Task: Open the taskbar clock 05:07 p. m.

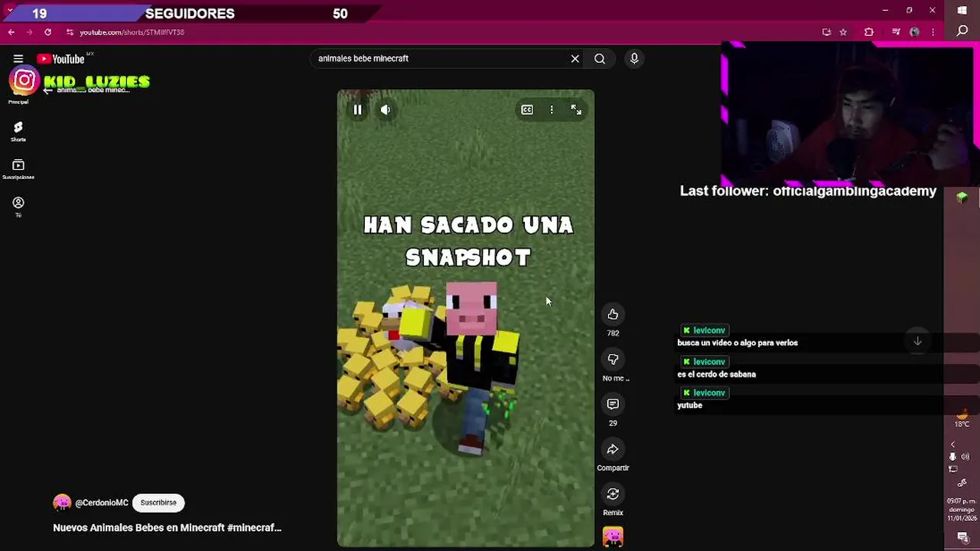Action: (962, 510)
